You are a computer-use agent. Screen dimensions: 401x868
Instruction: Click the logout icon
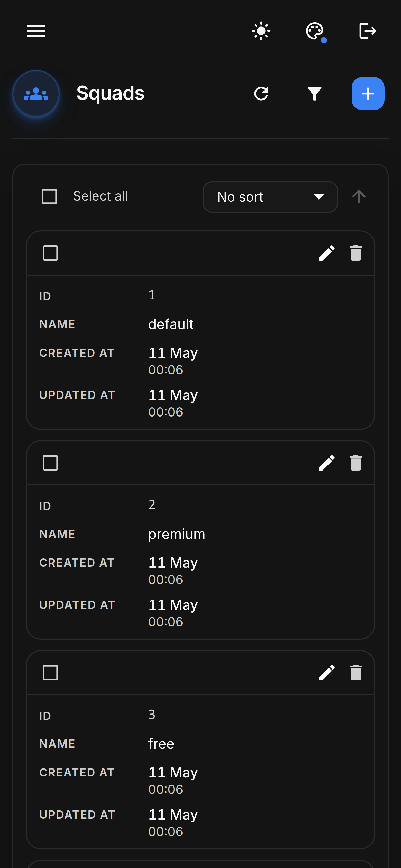point(368,31)
